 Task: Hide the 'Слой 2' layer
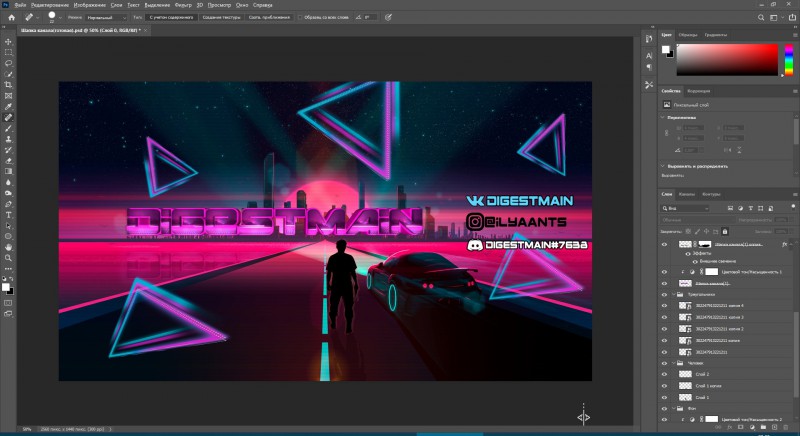pyautogui.click(x=664, y=374)
